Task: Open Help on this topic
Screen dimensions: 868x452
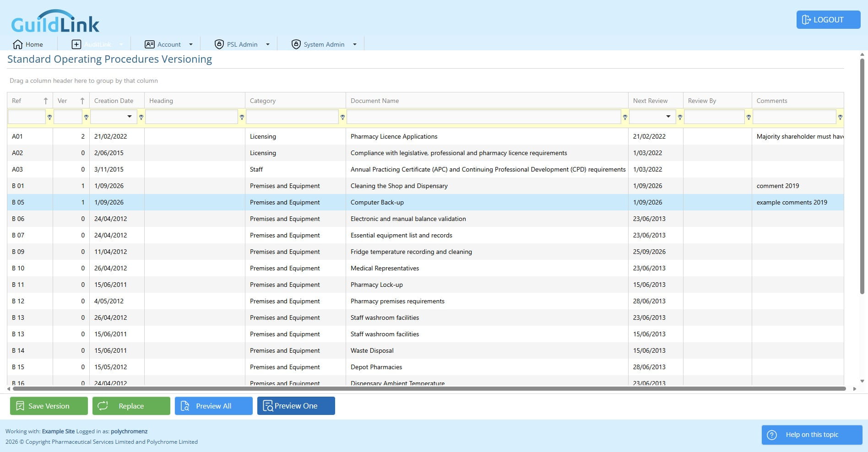Action: (x=812, y=435)
